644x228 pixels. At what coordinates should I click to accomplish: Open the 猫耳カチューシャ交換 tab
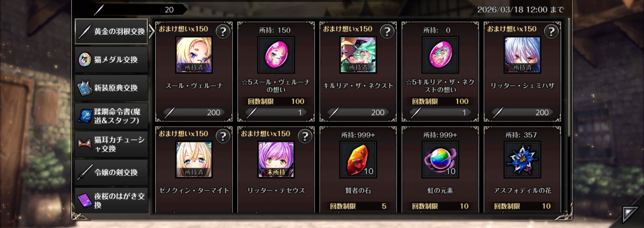click(x=111, y=144)
